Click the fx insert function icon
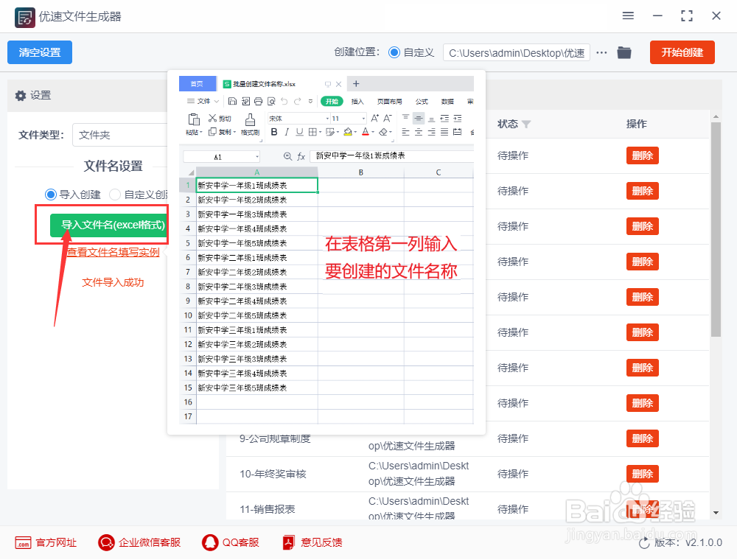The height and width of the screenshot is (560, 737). click(x=301, y=155)
